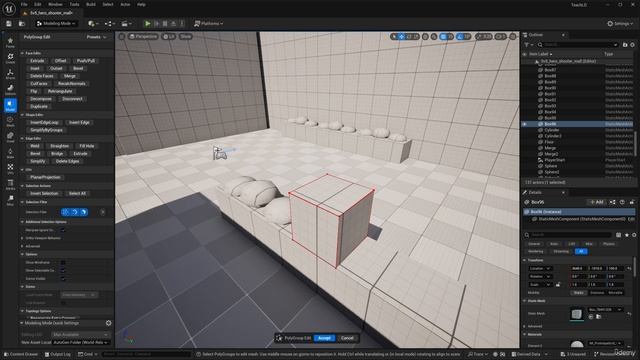Click the Select All button
The width and height of the screenshot is (640, 360).
tap(77, 193)
